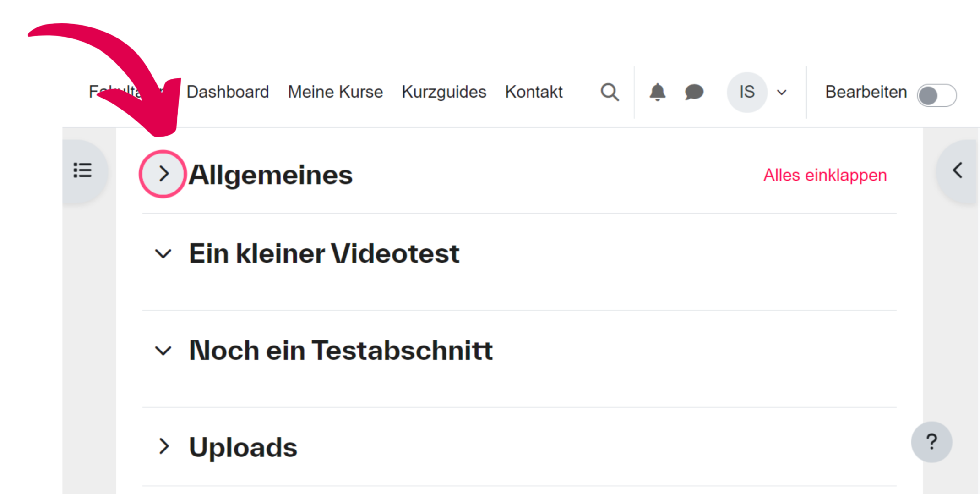This screenshot has width=980, height=494.
Task: Open notifications bell icon
Action: point(657,92)
